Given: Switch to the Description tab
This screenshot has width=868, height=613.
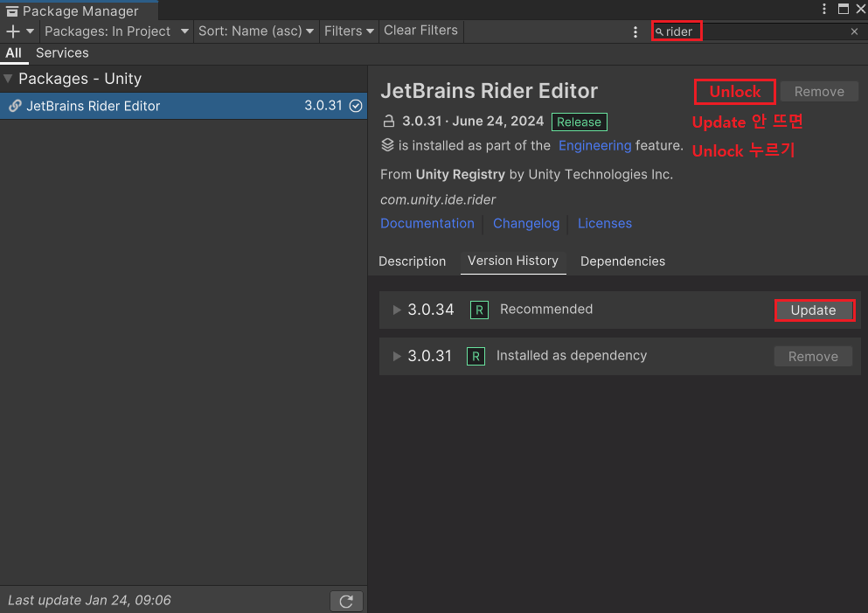Looking at the screenshot, I should (x=412, y=261).
